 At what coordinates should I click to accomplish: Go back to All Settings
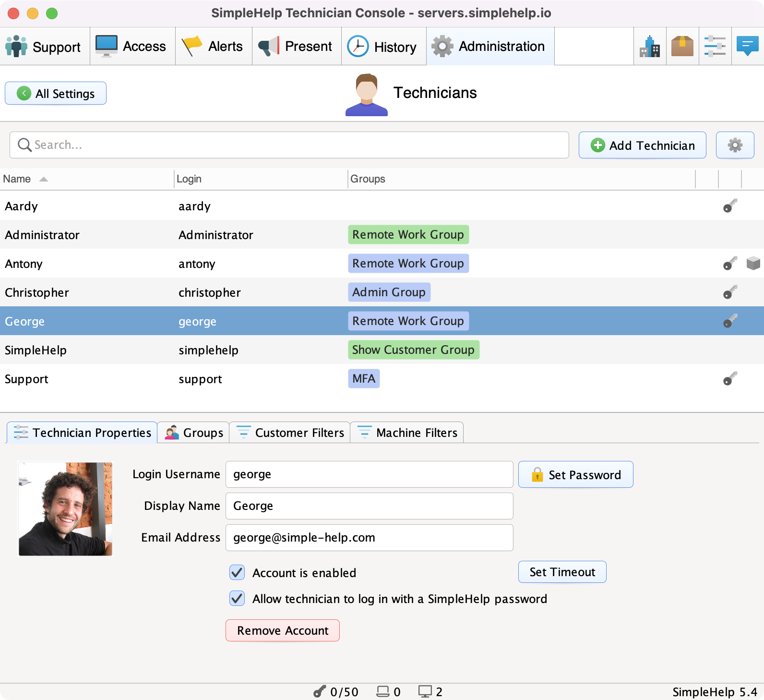point(56,93)
